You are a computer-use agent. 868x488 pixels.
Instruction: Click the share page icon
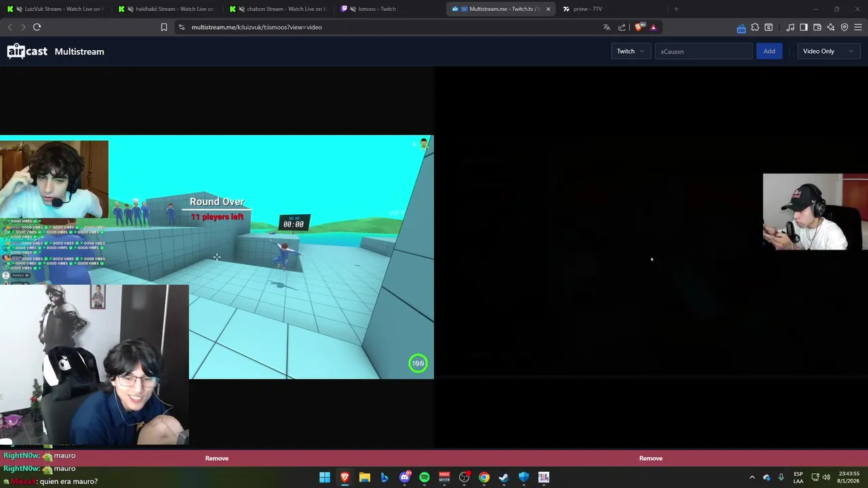(x=622, y=27)
